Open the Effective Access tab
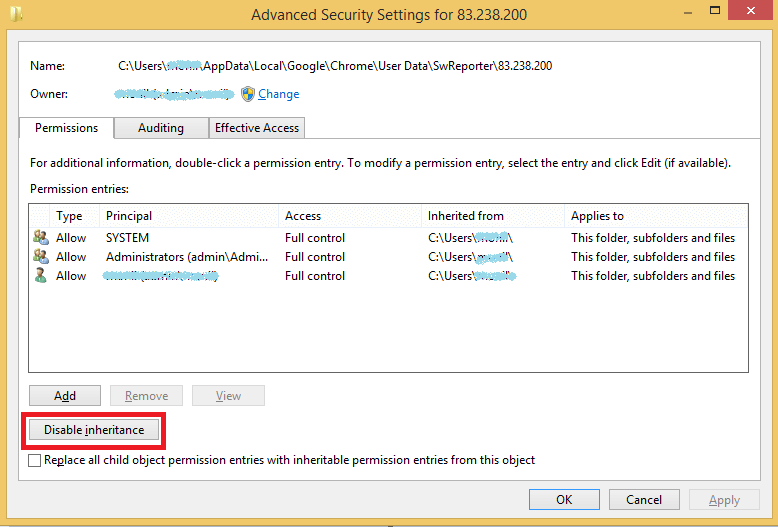Screen dimensions: 778x527 pos(257,128)
